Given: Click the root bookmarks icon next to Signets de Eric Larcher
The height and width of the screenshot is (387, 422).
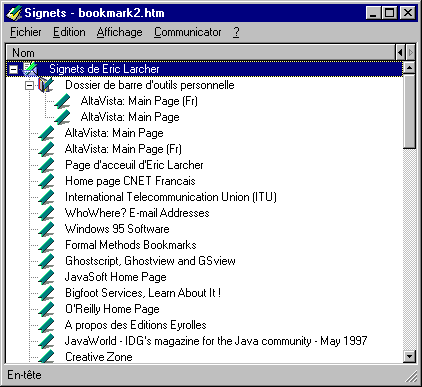Looking at the screenshot, I should pyautogui.click(x=30, y=69).
